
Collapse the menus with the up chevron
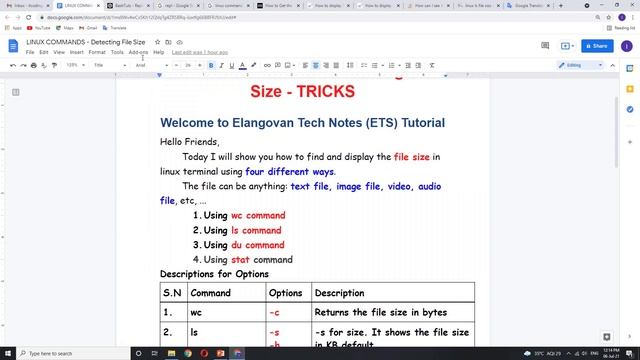[613, 65]
